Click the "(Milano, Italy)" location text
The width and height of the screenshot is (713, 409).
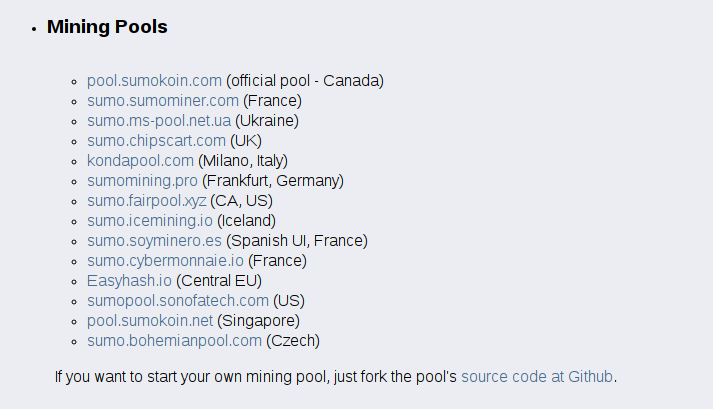point(243,161)
